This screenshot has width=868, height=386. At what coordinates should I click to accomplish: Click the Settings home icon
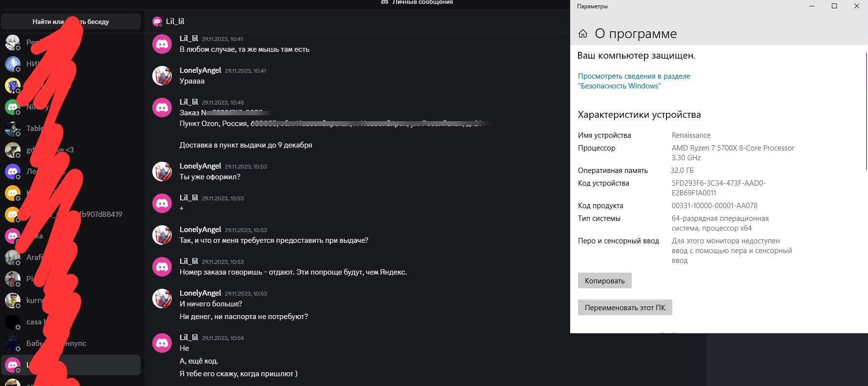[x=582, y=34]
